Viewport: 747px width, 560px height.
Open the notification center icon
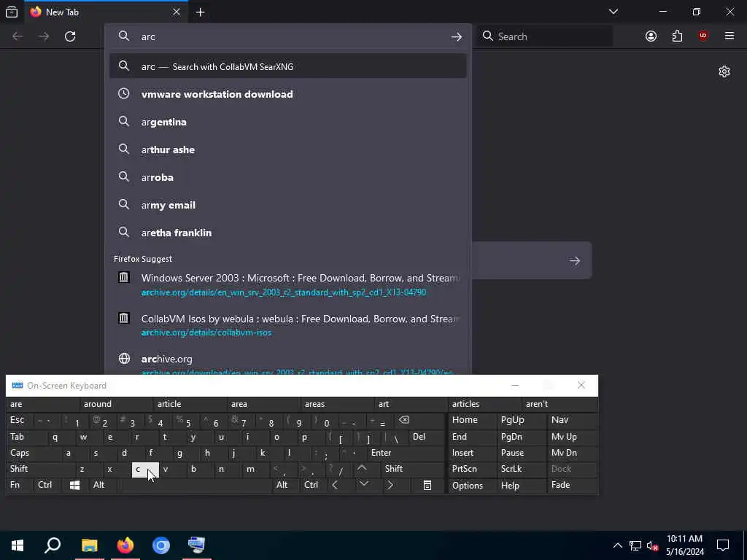pos(723,545)
